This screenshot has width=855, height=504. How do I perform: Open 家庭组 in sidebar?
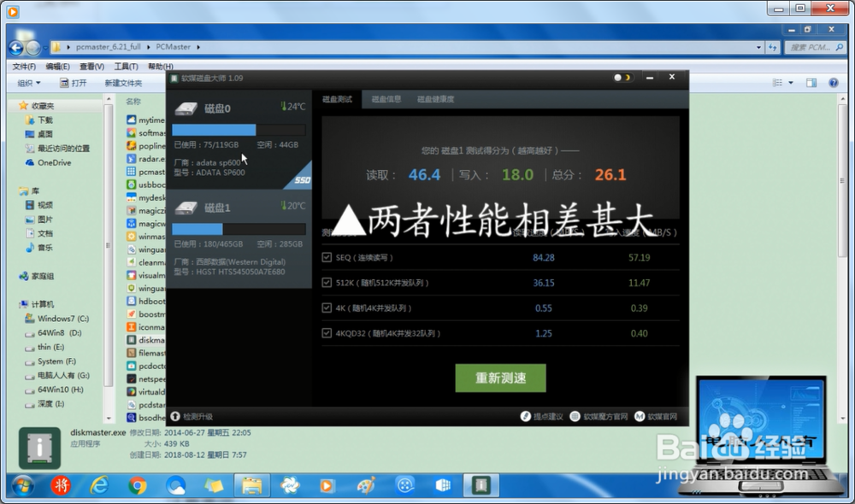pyautogui.click(x=37, y=276)
